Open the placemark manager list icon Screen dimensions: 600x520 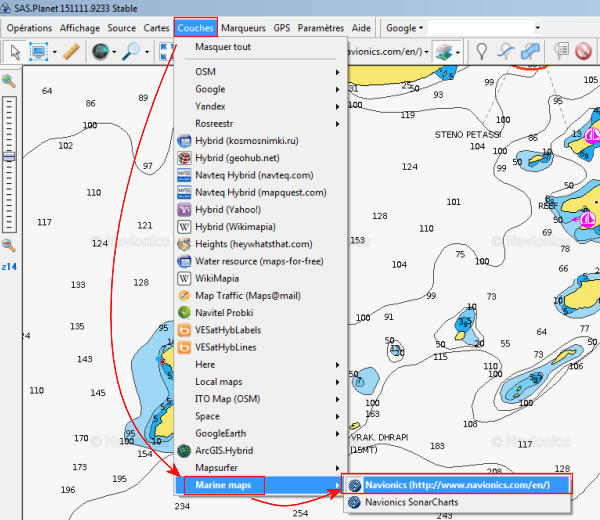(x=561, y=51)
